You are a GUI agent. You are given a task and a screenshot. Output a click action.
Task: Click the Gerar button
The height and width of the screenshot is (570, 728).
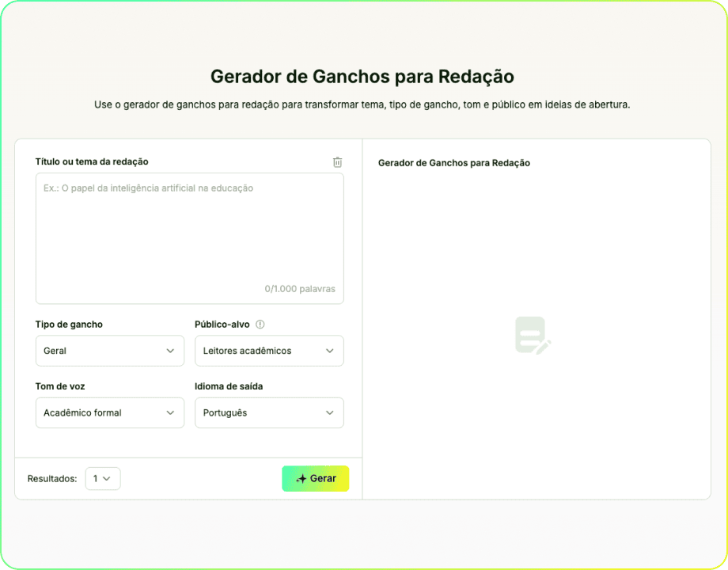(x=315, y=478)
